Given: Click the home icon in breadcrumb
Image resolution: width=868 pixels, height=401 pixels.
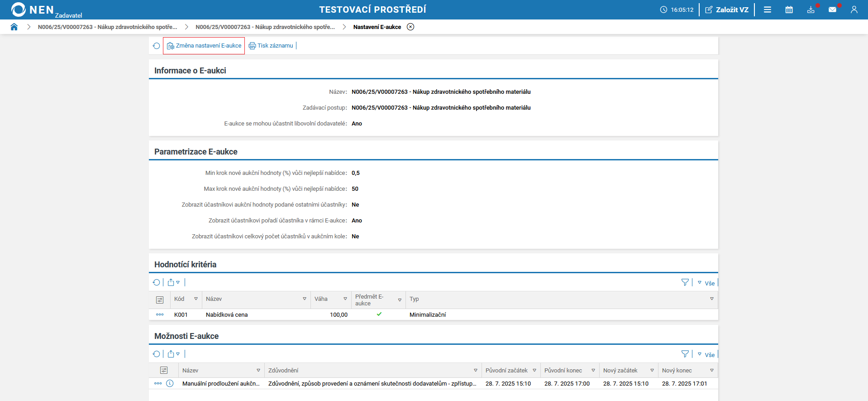Looking at the screenshot, I should 14,27.
